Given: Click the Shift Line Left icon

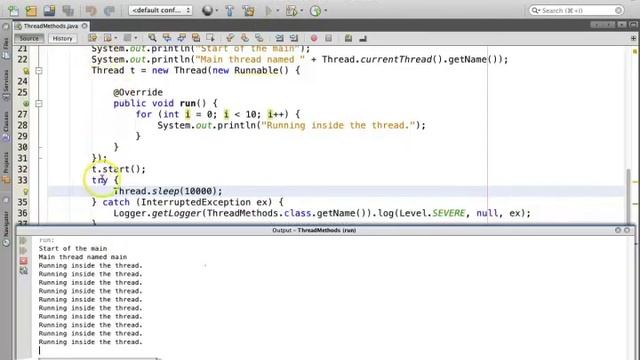Looking at the screenshot, I should (x=279, y=38).
